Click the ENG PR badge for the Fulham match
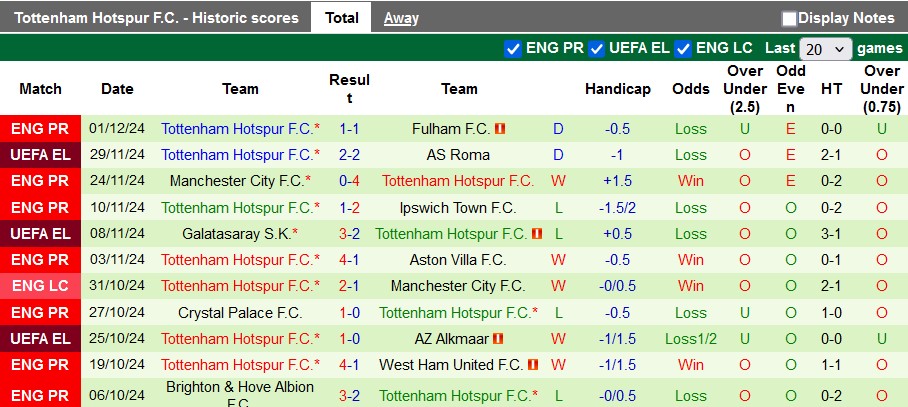908x407 pixels. [40, 129]
